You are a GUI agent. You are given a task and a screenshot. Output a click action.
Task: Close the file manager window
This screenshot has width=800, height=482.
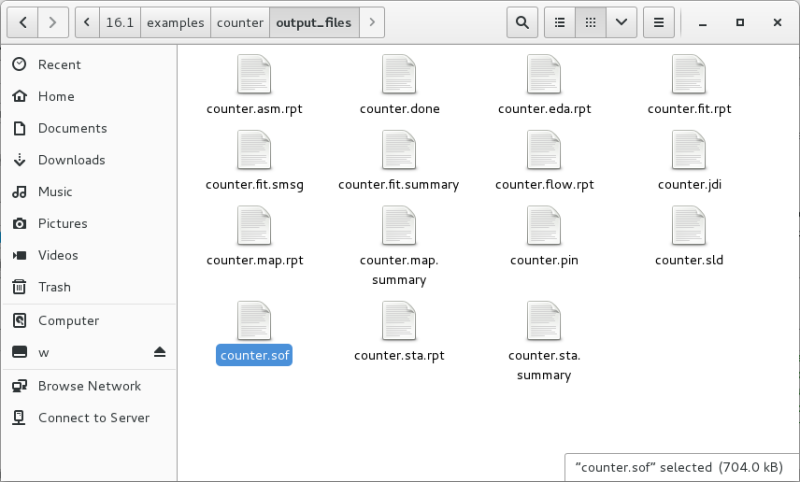click(777, 22)
